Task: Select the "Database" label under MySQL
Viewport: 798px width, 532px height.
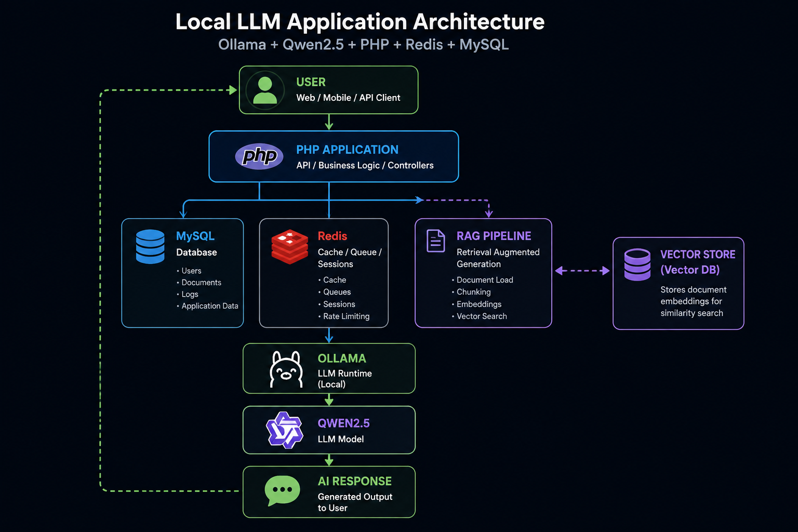Action: [x=196, y=252]
